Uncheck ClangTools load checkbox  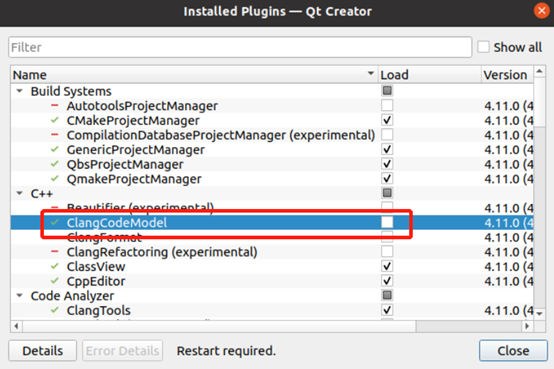(x=387, y=310)
